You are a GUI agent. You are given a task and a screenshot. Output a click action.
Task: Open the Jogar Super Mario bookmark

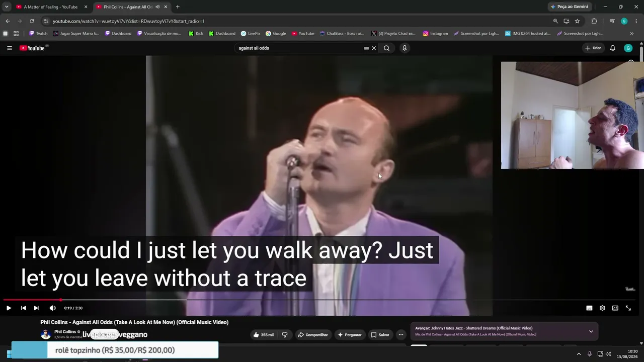tap(76, 34)
